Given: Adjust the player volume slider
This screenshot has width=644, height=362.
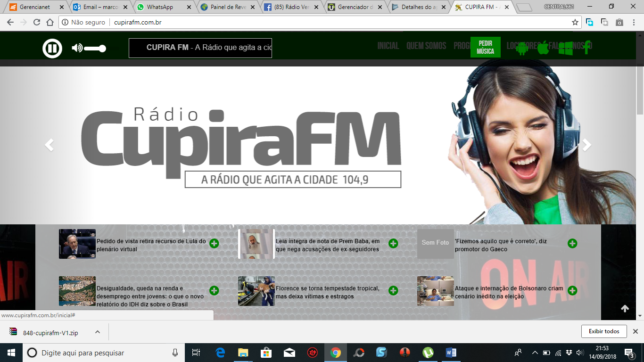Looking at the screenshot, I should [95, 48].
